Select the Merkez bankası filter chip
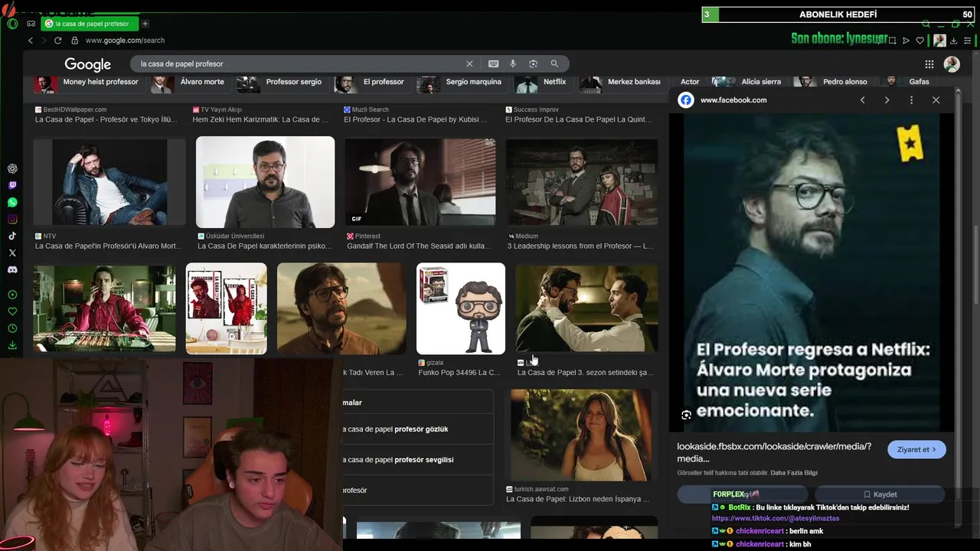 (621, 83)
